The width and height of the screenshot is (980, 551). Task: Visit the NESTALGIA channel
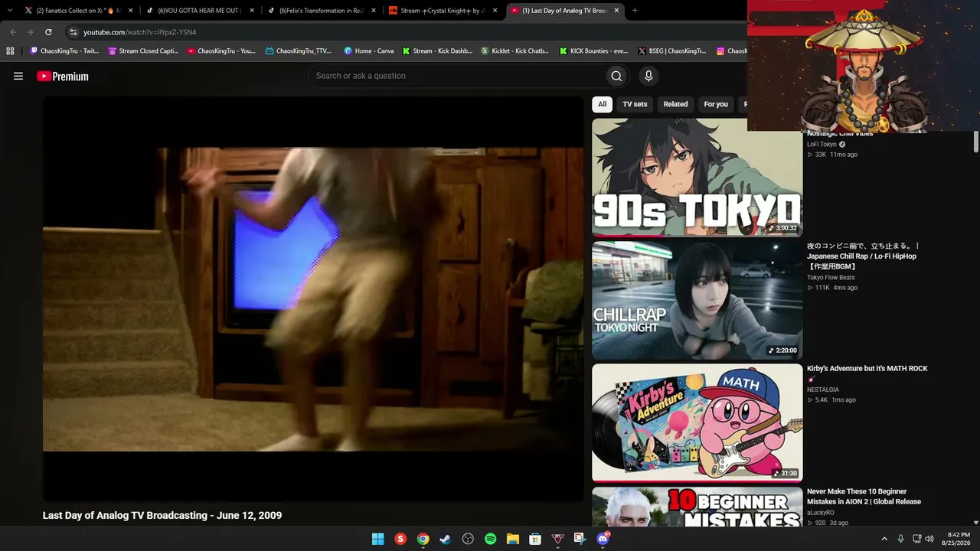pos(823,390)
